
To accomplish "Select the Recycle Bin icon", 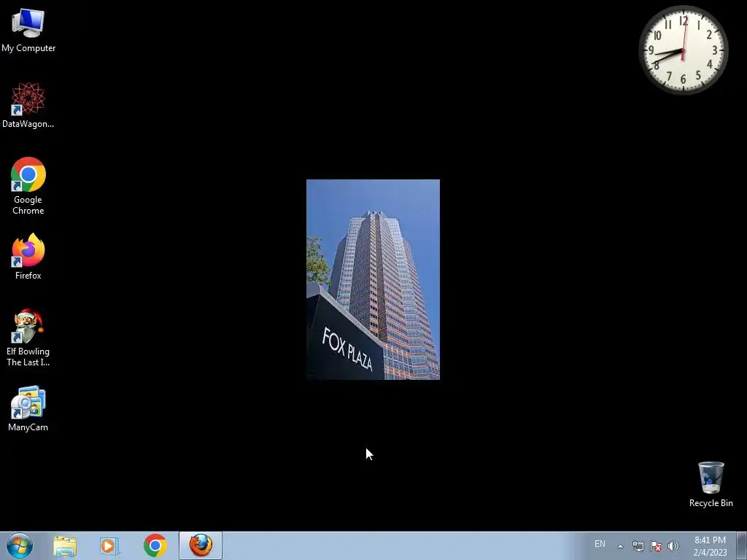I will (711, 484).
